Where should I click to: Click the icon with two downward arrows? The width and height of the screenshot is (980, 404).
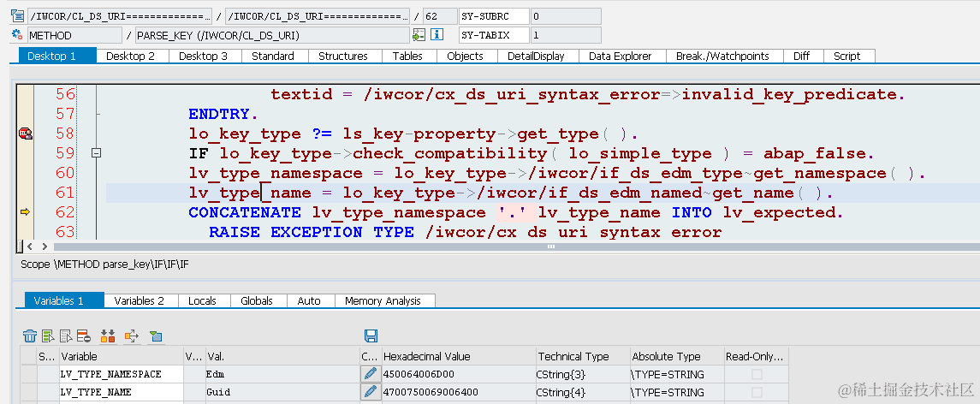(108, 336)
